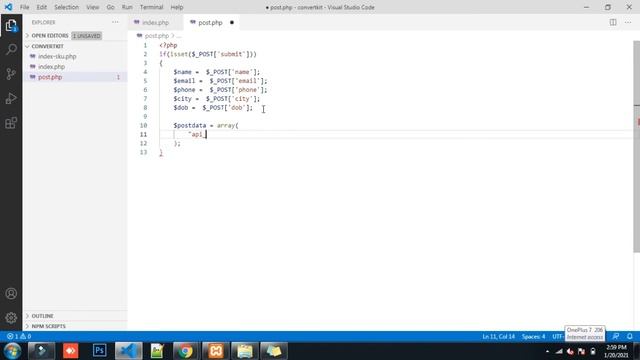
Task: Open the Edit menu
Action: 42,7
